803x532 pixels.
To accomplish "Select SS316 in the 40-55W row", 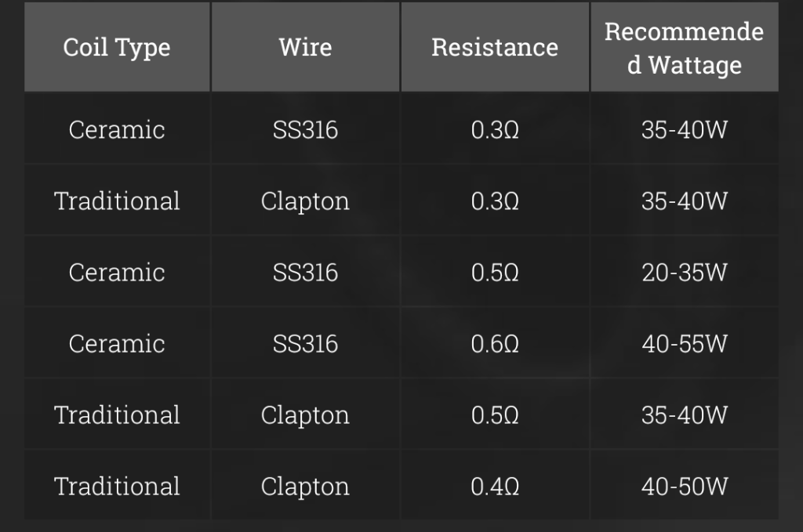I will (x=305, y=343).
